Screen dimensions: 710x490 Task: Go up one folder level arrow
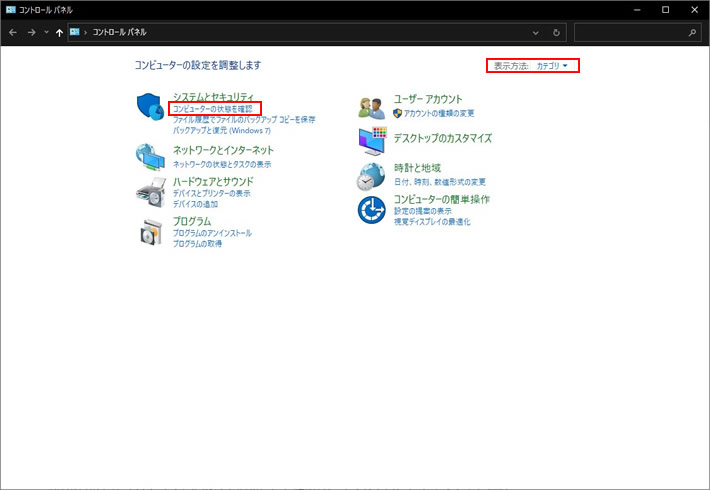pyautogui.click(x=59, y=33)
